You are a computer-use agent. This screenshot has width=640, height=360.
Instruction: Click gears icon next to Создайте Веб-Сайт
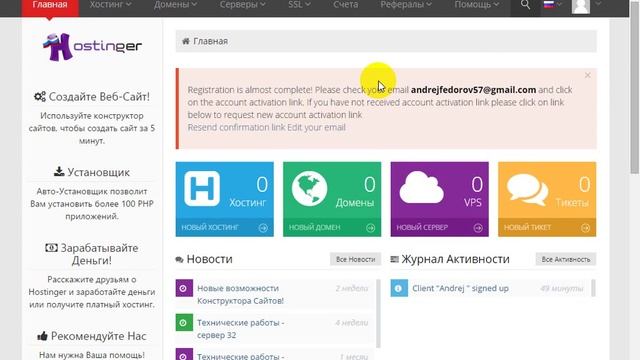(x=40, y=96)
